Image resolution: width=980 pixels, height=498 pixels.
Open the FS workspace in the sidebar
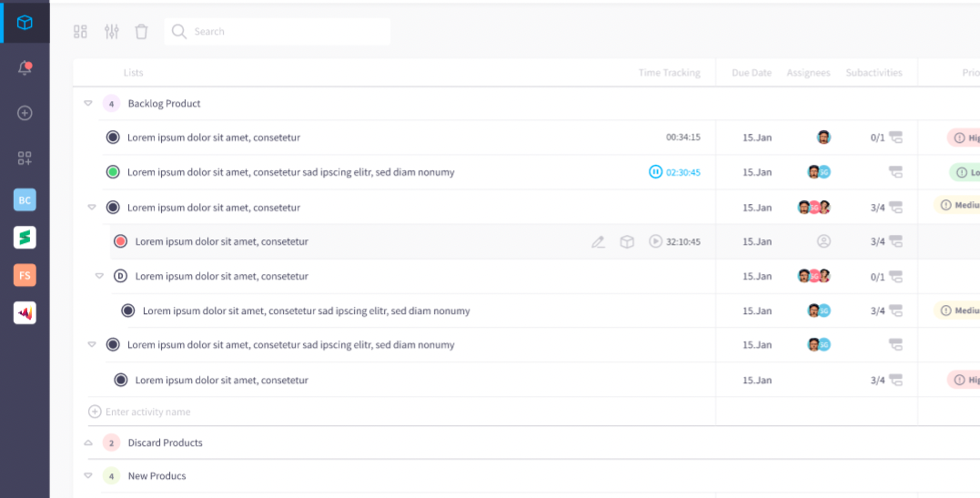click(x=25, y=275)
